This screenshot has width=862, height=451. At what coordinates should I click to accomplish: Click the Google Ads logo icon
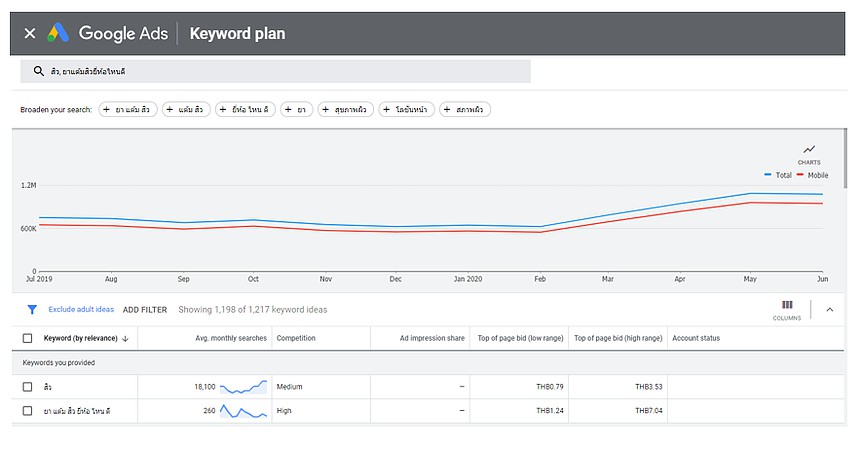tap(58, 33)
